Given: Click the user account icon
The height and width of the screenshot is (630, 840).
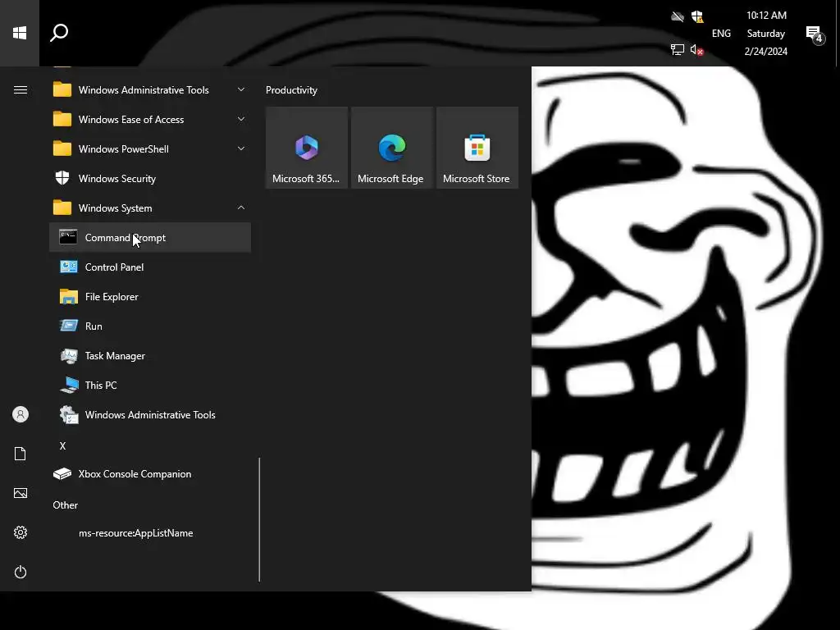Looking at the screenshot, I should point(21,414).
